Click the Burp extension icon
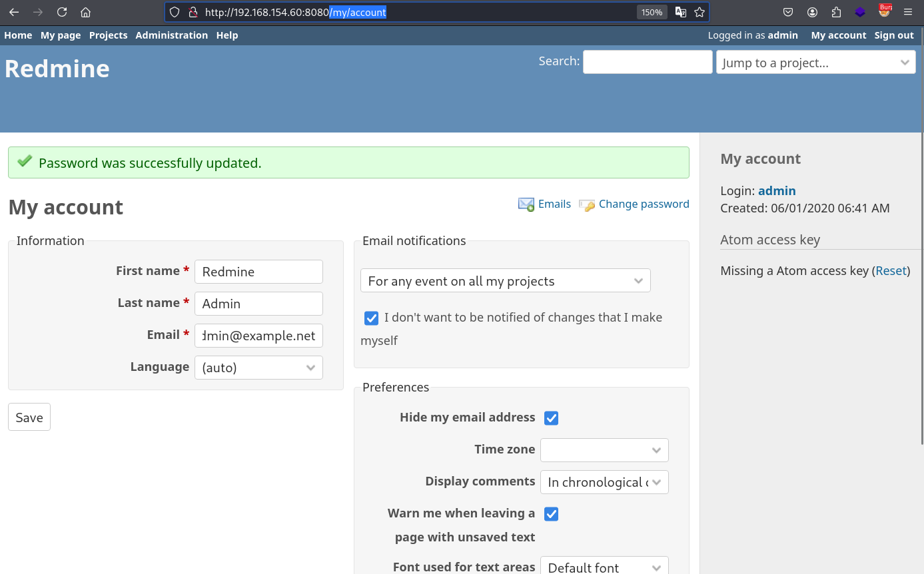Image resolution: width=924 pixels, height=574 pixels. point(885,11)
